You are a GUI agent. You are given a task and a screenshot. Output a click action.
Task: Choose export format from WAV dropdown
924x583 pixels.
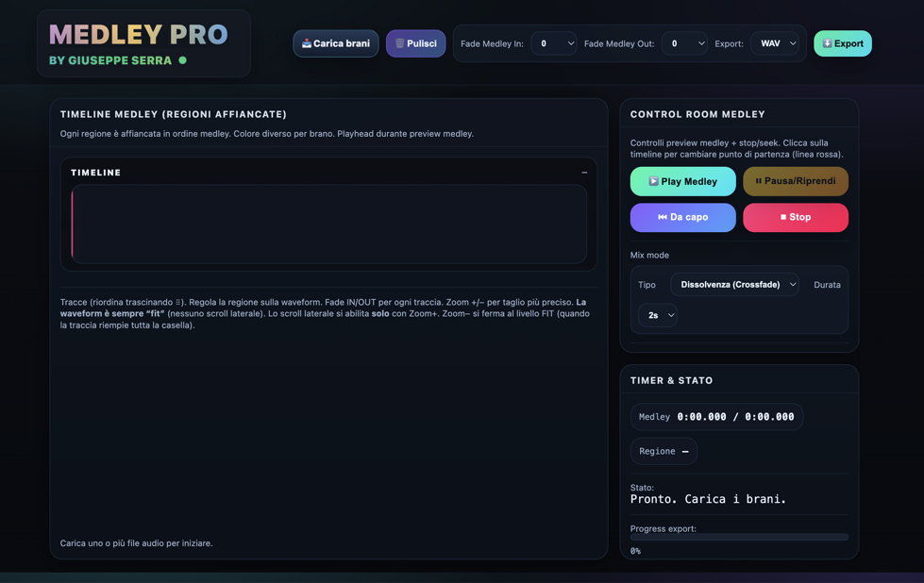(x=775, y=43)
